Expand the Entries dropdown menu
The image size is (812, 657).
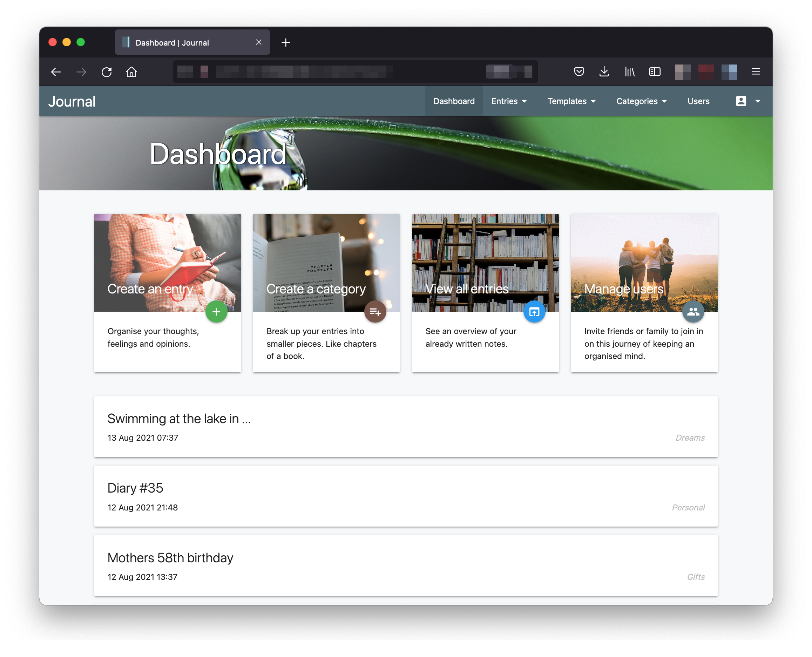pyautogui.click(x=508, y=101)
